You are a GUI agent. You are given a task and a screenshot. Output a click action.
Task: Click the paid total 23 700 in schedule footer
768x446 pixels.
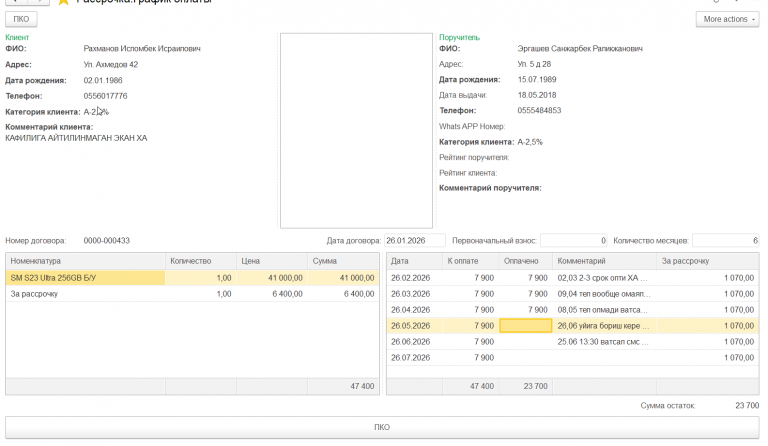(x=535, y=386)
